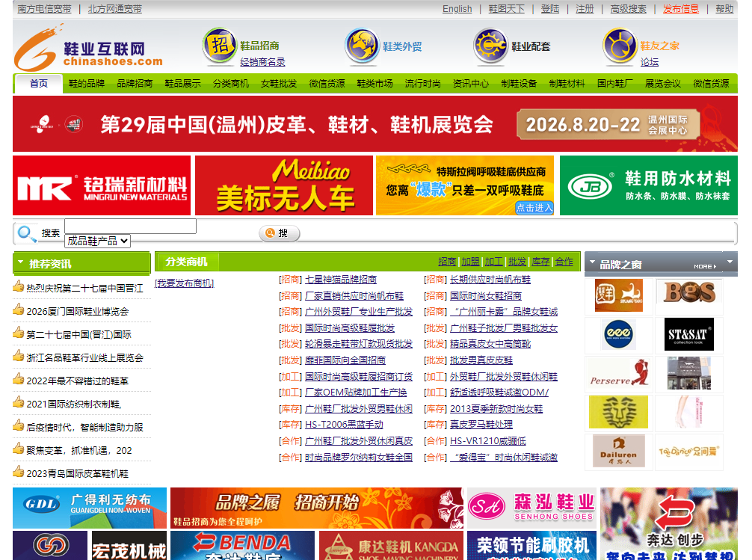Select the 南方电信宽带 mirror link

pos(44,9)
